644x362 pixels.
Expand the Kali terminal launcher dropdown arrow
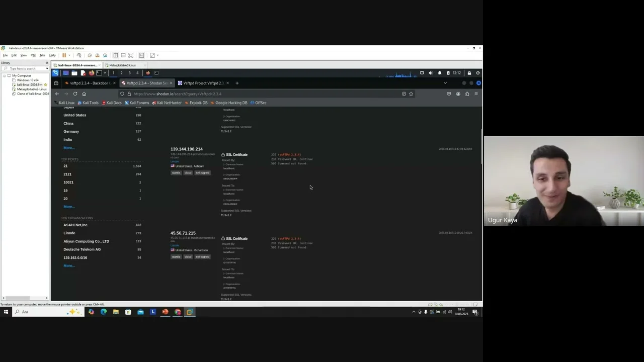pyautogui.click(x=105, y=73)
